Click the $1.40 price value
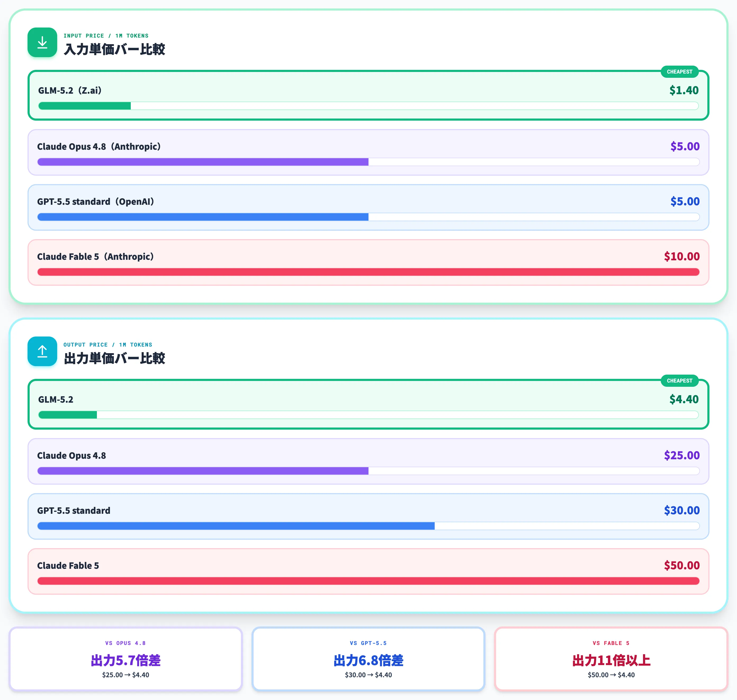 coord(684,90)
